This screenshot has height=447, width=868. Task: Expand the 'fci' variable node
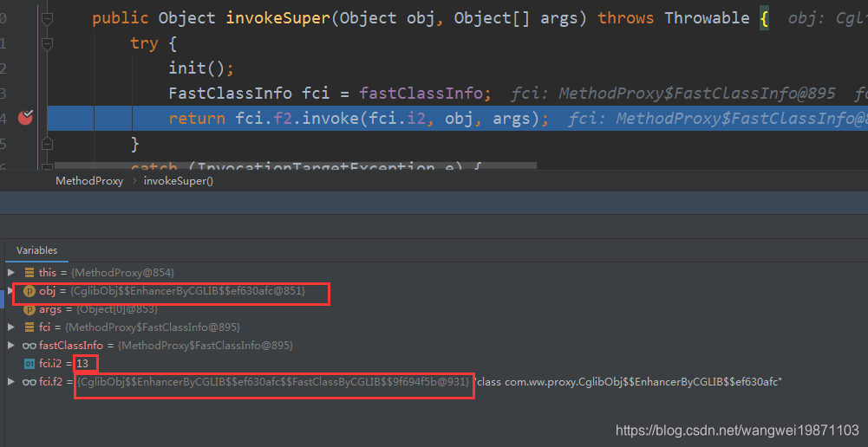11,327
